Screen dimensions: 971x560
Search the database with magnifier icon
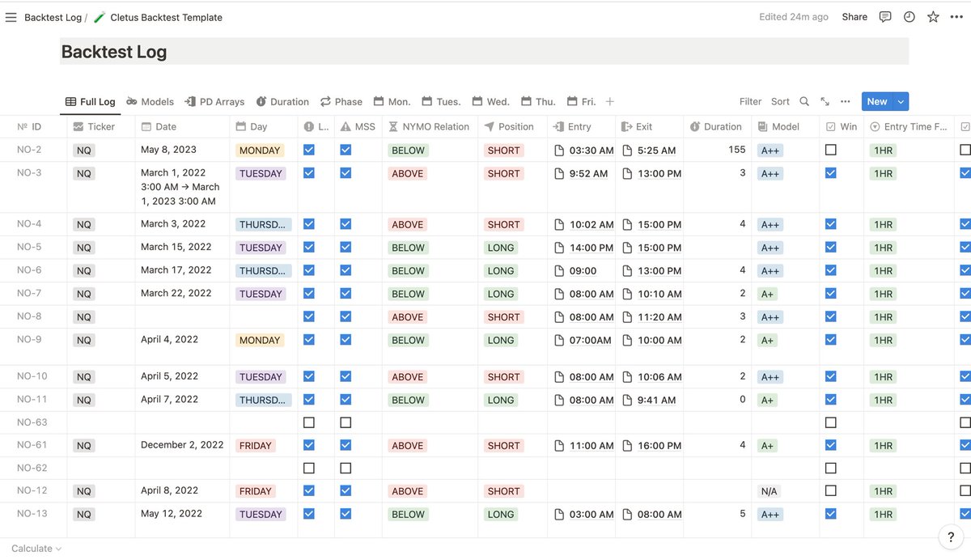pyautogui.click(x=804, y=101)
